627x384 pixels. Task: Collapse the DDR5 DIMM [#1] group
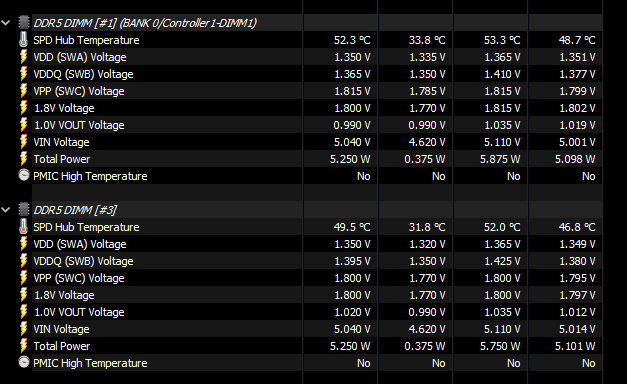(x=6, y=23)
